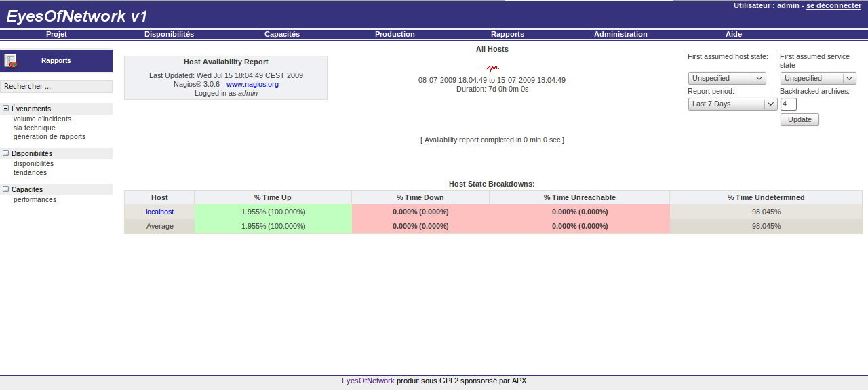This screenshot has width=868, height=390.
Task: Open the Administration menu
Action: click(620, 34)
